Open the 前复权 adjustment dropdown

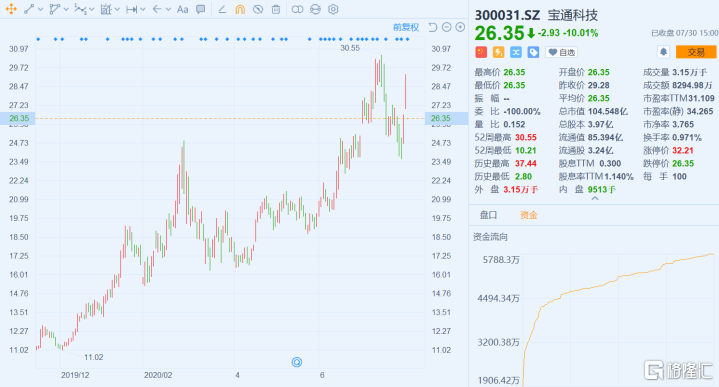tap(406, 28)
